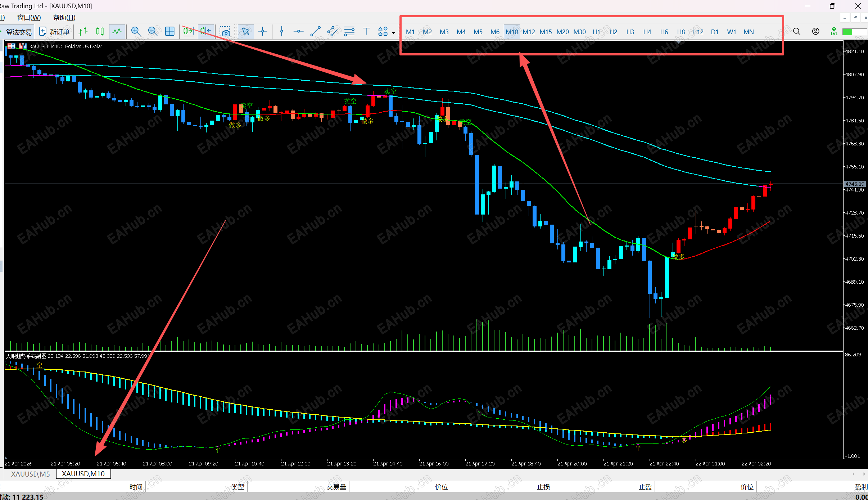Switch to the XAUUSD,M5 chart tab
The image size is (868, 500).
tap(30, 474)
